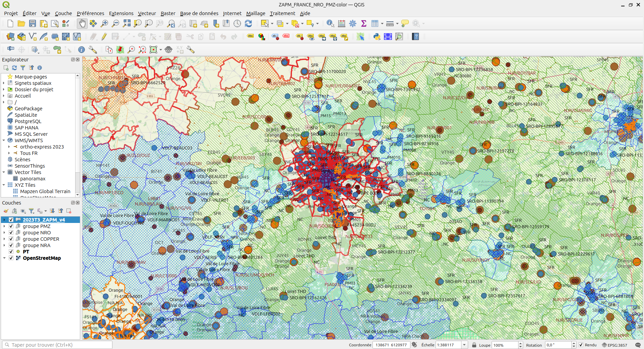Open the Traitement menu
This screenshot has width=644, height=349.
(x=283, y=13)
